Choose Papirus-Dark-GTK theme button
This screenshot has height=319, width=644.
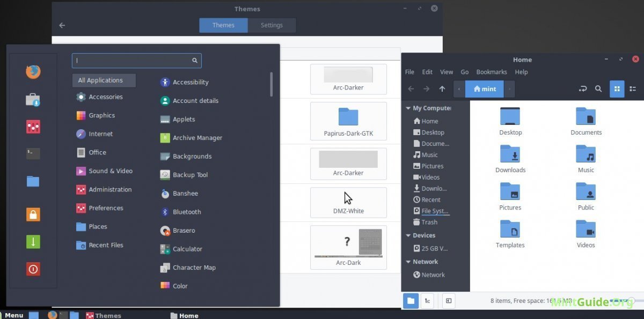coord(348,121)
